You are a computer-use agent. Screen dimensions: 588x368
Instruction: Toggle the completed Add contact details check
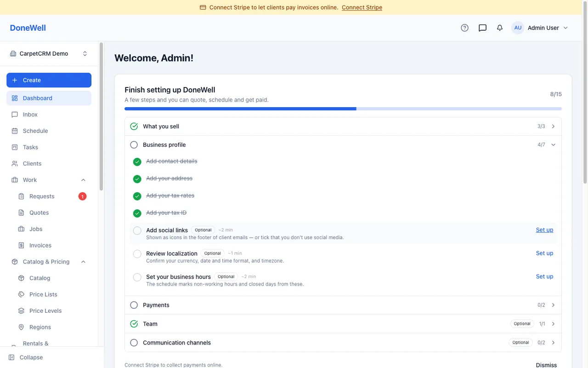(137, 162)
